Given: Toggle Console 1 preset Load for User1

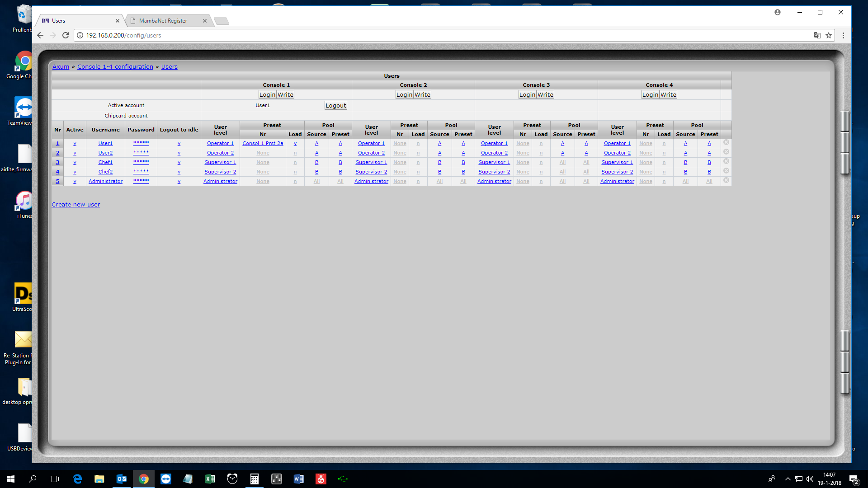Looking at the screenshot, I should tap(295, 144).
